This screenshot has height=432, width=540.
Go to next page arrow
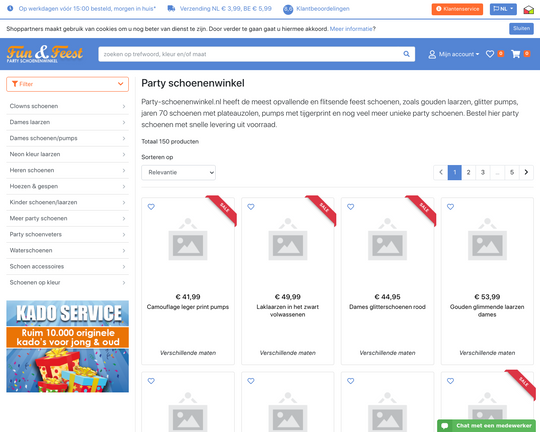pyautogui.click(x=526, y=172)
